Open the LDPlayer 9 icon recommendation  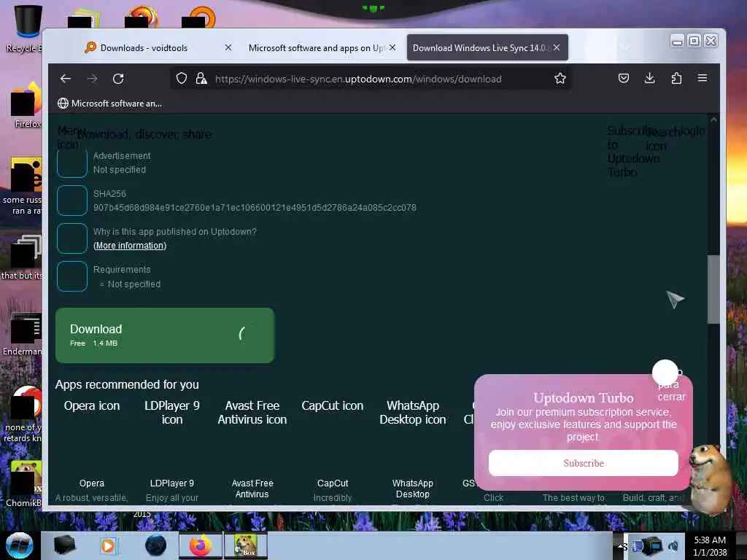pos(172,413)
